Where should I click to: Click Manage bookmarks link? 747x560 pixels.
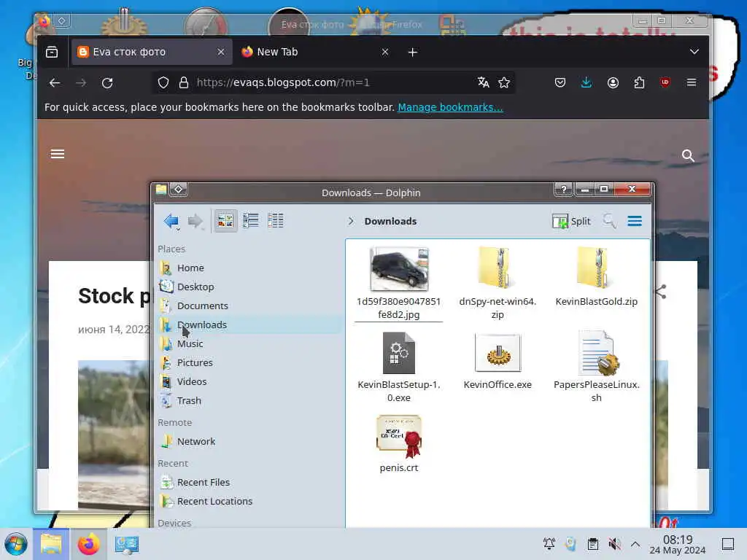click(x=450, y=107)
